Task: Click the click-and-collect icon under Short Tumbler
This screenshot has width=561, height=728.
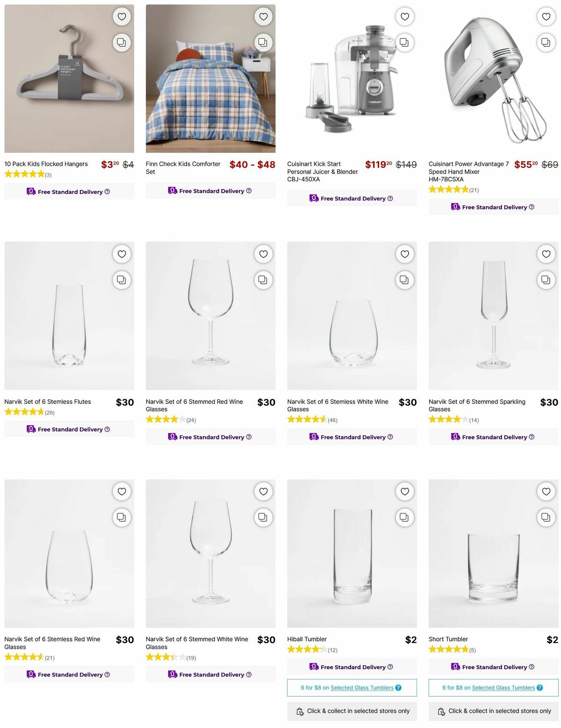Action: (x=441, y=711)
